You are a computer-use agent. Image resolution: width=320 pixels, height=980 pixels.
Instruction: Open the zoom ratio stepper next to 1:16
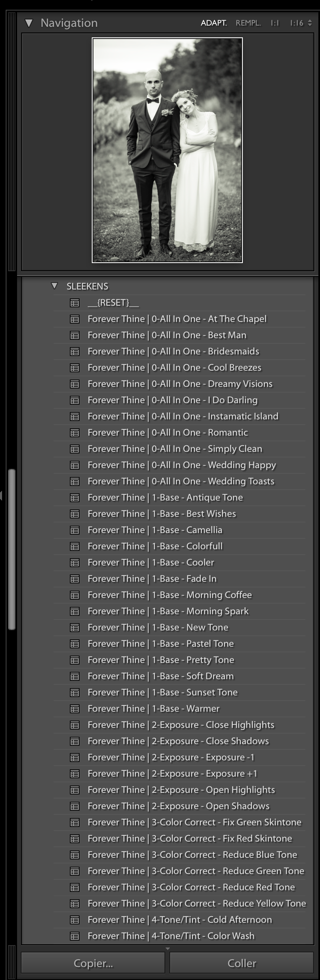pos(310,23)
